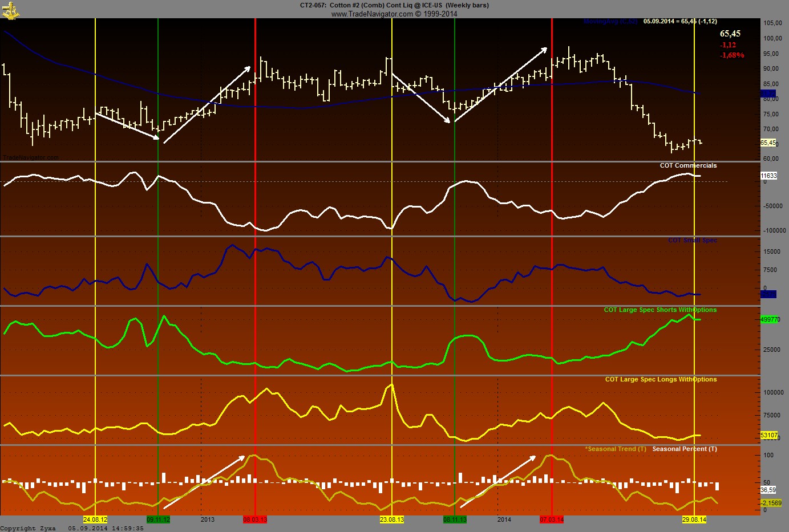Click the COT Commercials pane label
Screen dimensions: 789x532
tap(688, 165)
